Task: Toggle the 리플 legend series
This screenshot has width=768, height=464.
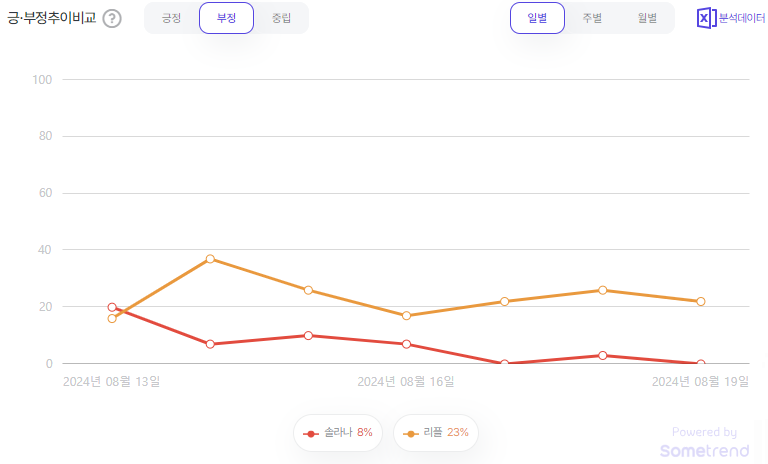Action: [436, 433]
